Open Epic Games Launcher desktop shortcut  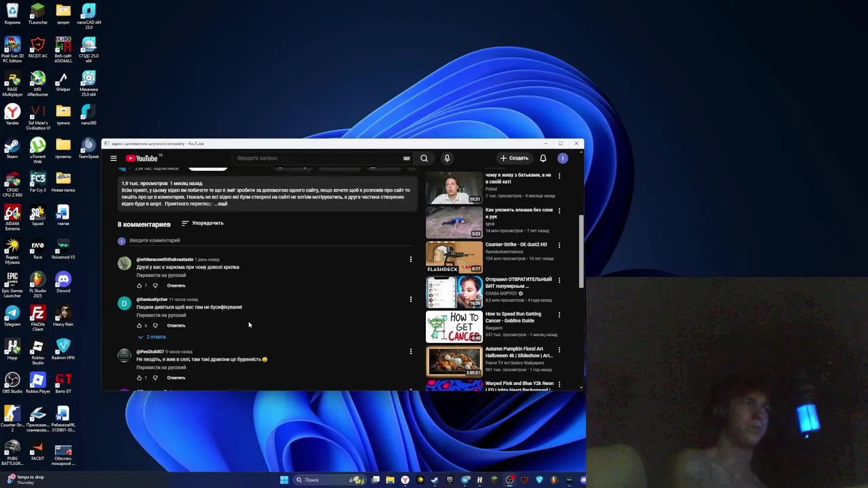pyautogui.click(x=12, y=285)
